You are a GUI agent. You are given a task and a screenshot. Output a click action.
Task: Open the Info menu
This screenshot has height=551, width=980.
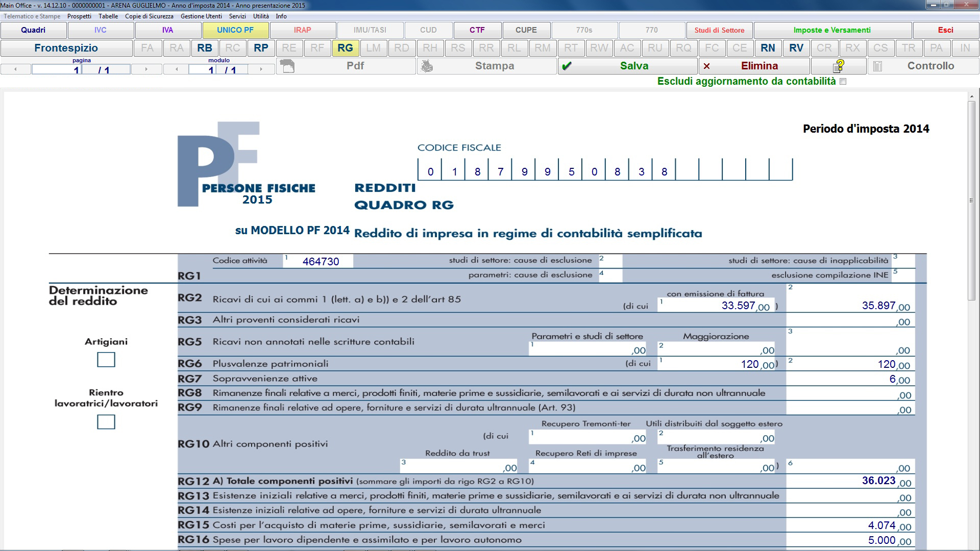[281, 16]
